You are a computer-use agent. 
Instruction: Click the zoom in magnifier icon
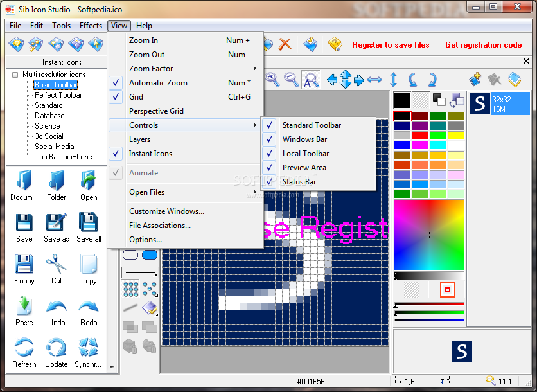272,80
